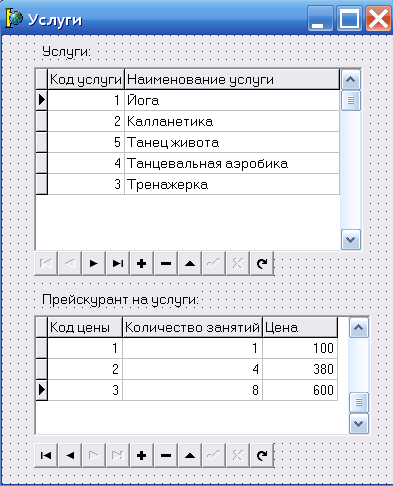Select the price cell '100'
The height and width of the screenshot is (486, 393).
[x=300, y=348]
